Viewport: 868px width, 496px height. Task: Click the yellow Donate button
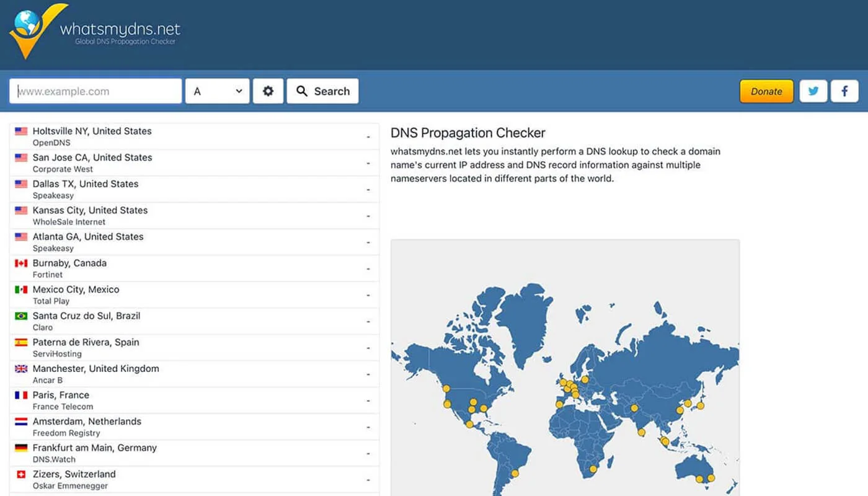(x=766, y=91)
